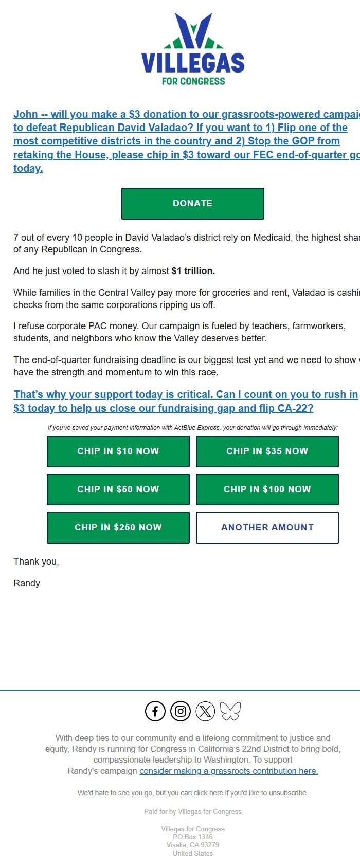The image size is (360, 868).
Task: Follow the "I refuse corporate PAC money" link
Action: (76, 326)
